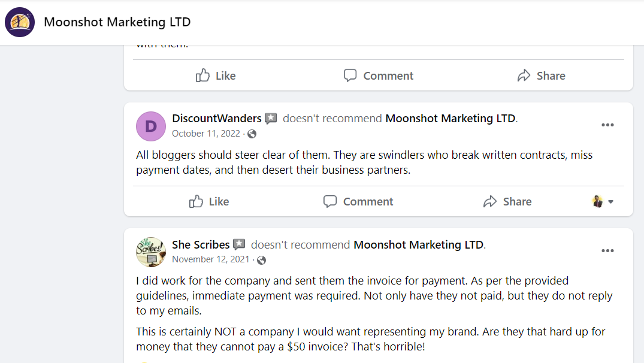Open the three-dot menu on DiscountWanders' review
The width and height of the screenshot is (644, 363).
pos(607,125)
